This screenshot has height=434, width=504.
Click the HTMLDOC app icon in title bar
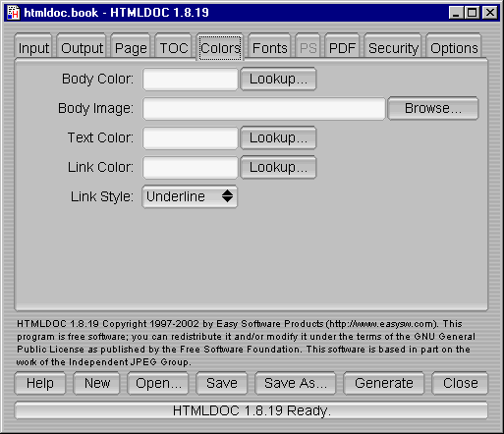(13, 13)
